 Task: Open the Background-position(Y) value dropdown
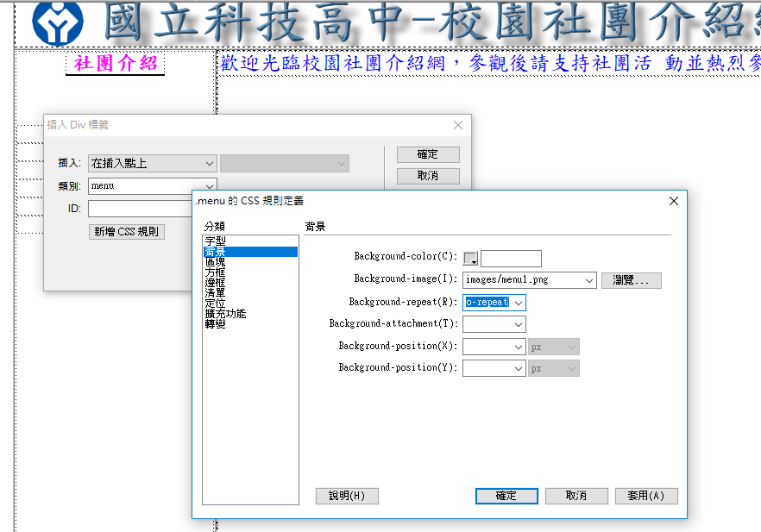519,368
